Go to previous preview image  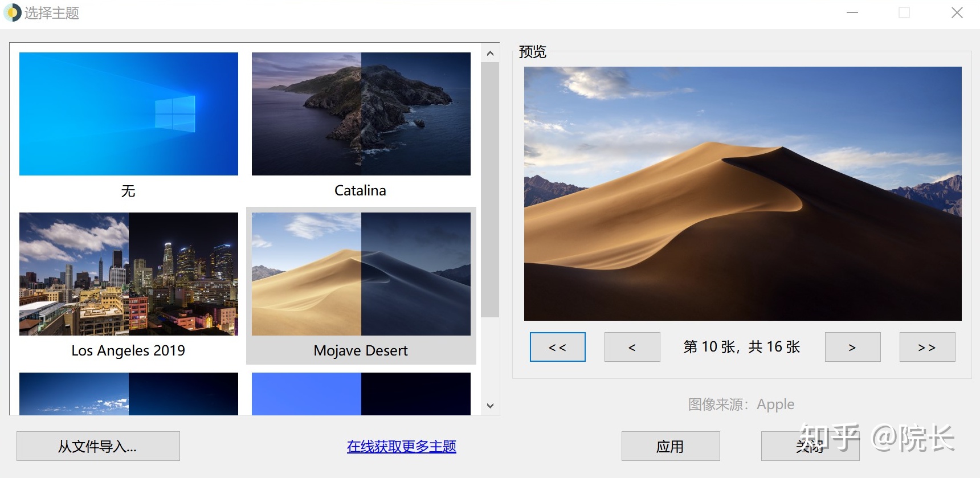pyautogui.click(x=632, y=347)
